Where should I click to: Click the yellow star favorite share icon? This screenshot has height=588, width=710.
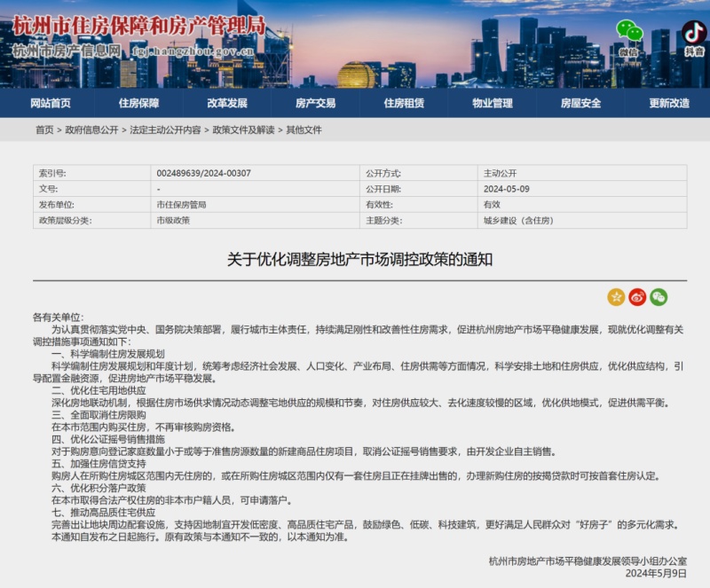click(616, 297)
